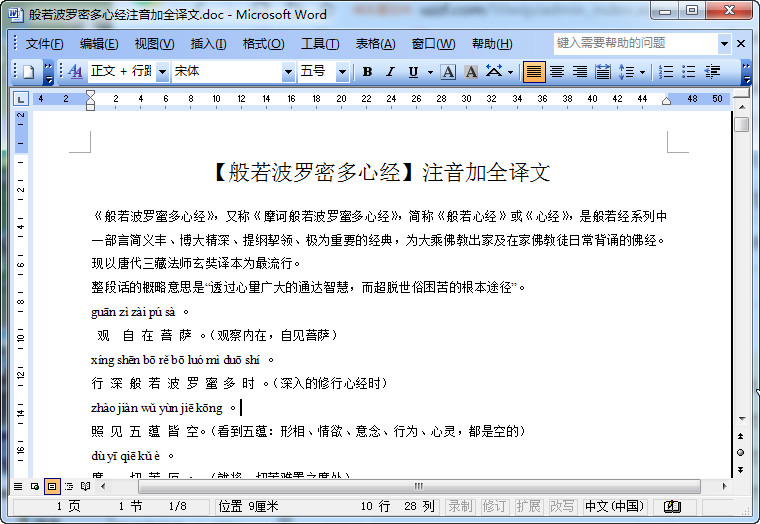Image resolution: width=760 pixels, height=524 pixels.
Task: Open the 帮助(H) menu
Action: (492, 44)
